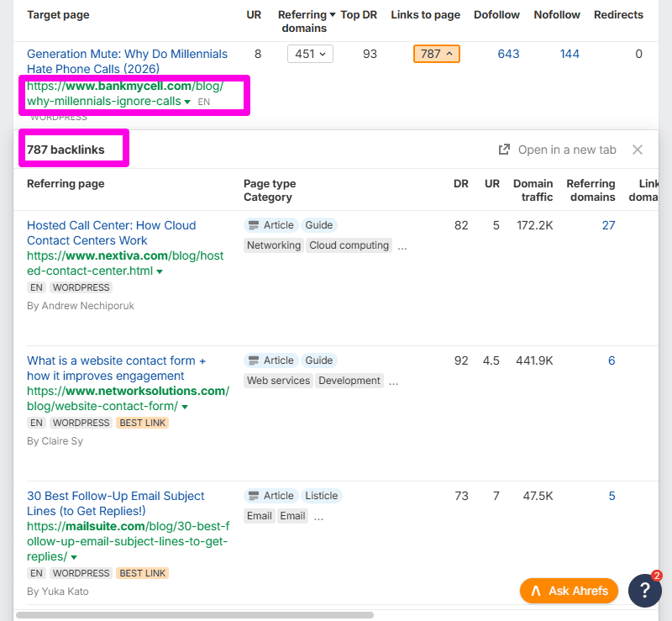The height and width of the screenshot is (621, 672).
Task: Click ellipsis after Development tag
Action: coord(393,383)
